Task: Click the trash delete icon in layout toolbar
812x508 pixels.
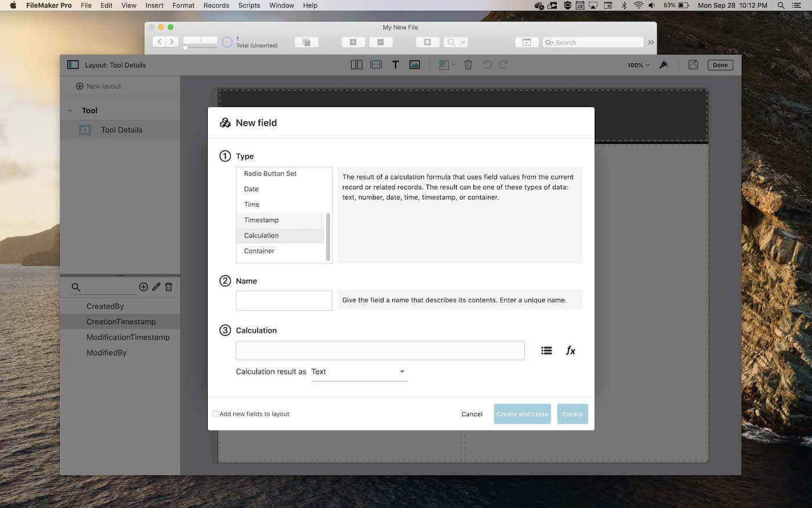Action: pos(468,65)
